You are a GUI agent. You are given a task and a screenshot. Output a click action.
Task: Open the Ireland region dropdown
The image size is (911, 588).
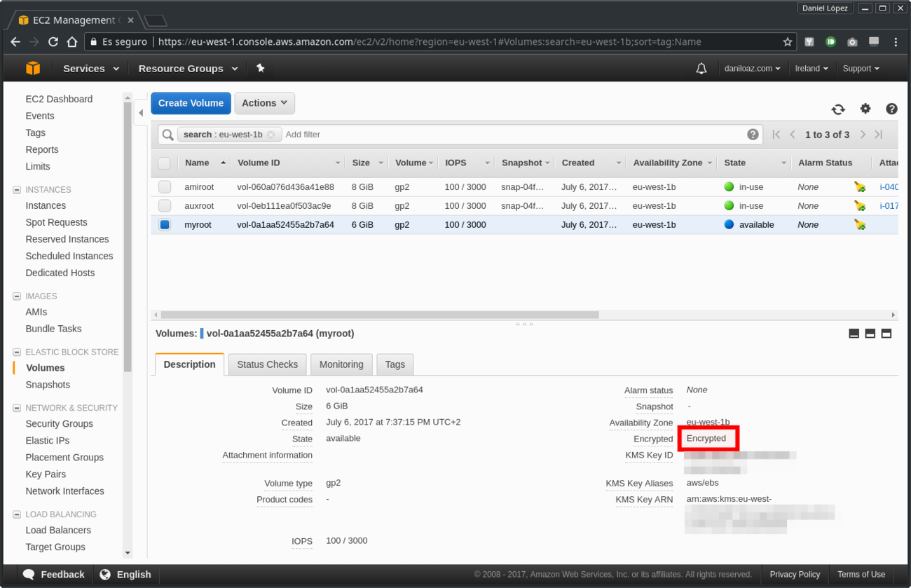pyautogui.click(x=811, y=69)
